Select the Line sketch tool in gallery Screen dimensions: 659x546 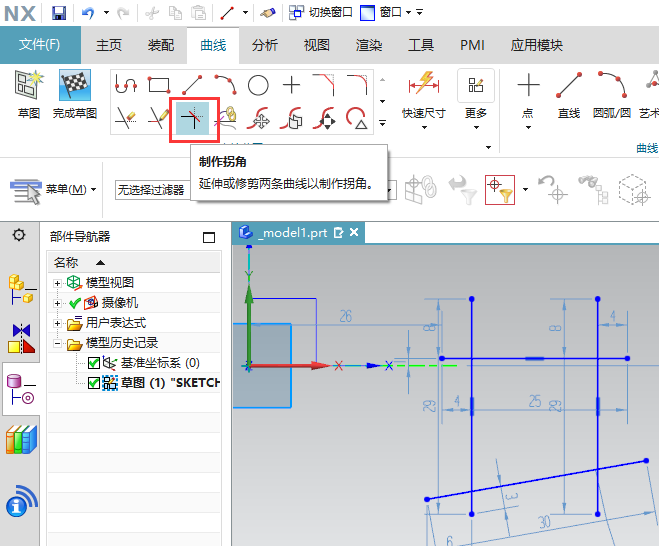(192, 85)
